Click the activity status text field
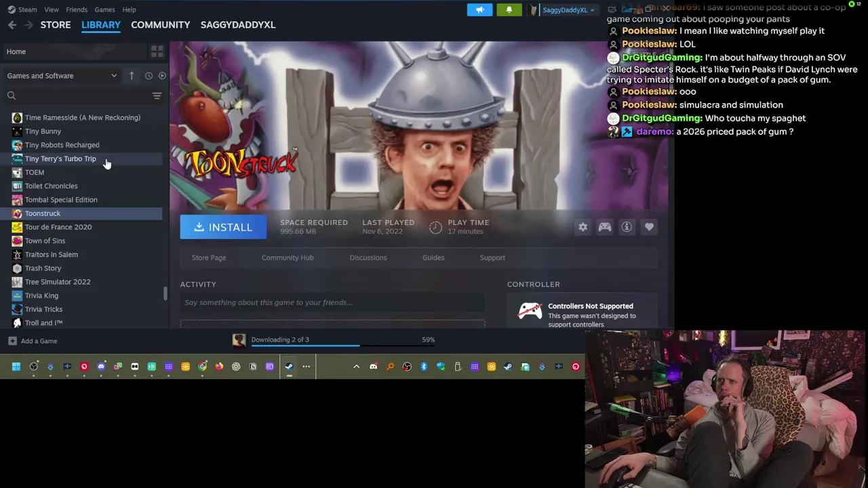Viewport: 868px width, 488px height. [332, 302]
